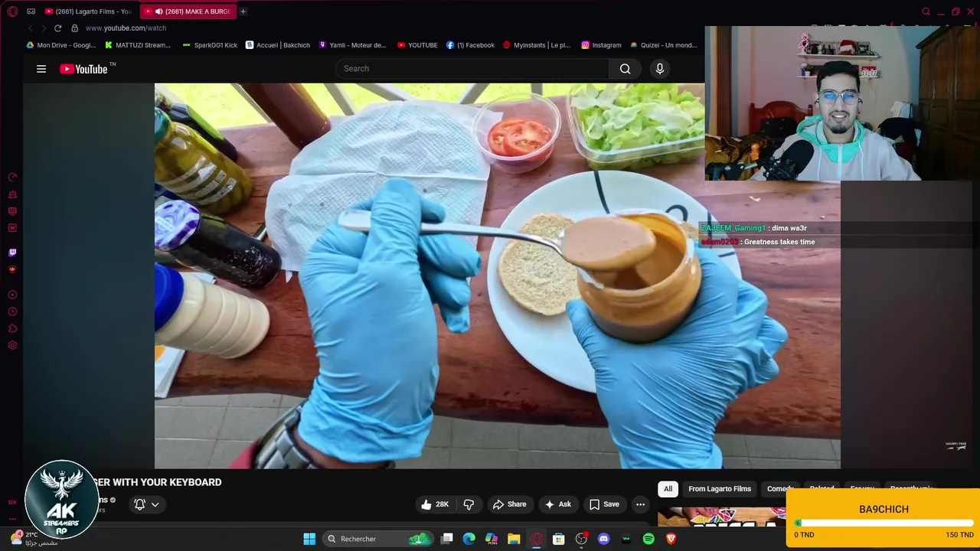The image size is (980, 551).
Task: Open Yamli Moteur bookmark
Action: coord(352,45)
